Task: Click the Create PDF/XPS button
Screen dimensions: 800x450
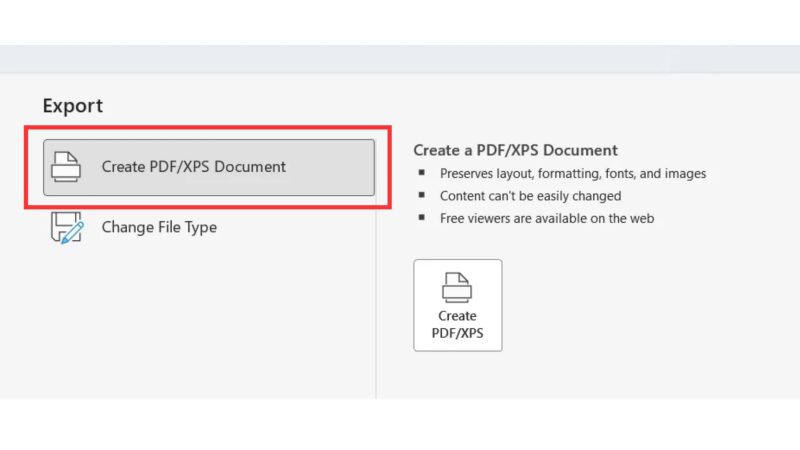Action: click(458, 305)
